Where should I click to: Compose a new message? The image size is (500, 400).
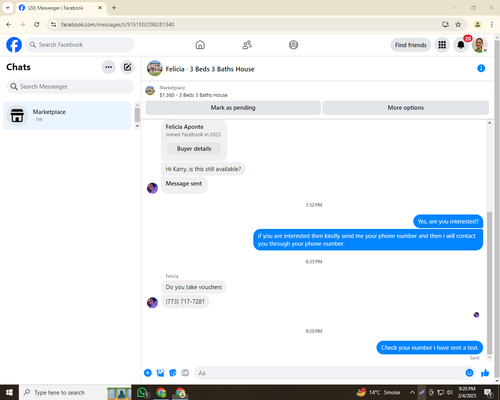pos(127,67)
